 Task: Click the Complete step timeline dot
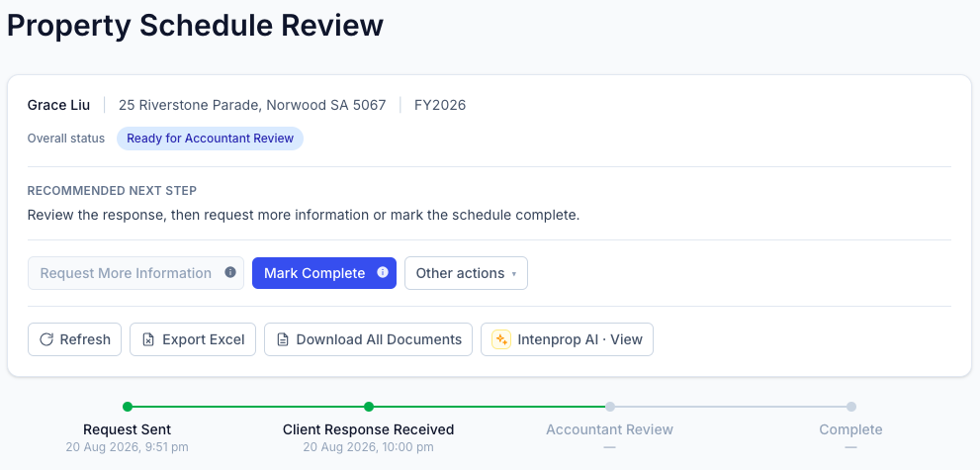pos(851,407)
